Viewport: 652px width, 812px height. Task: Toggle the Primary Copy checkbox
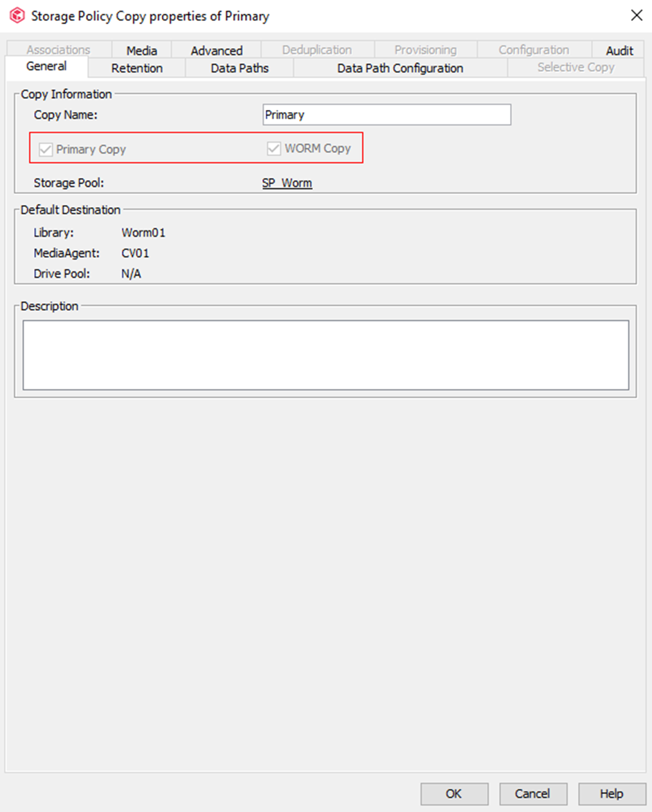46,150
